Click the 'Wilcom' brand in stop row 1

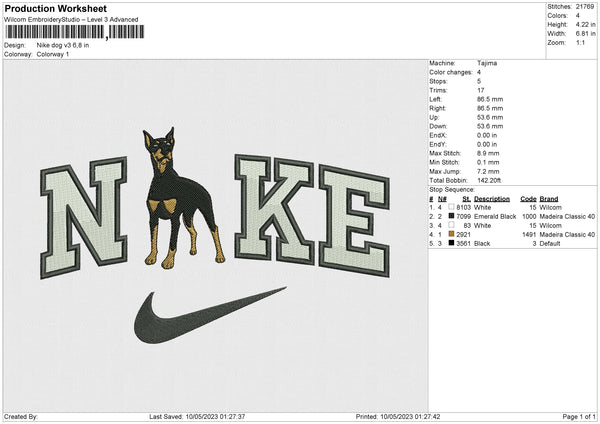(x=550, y=207)
